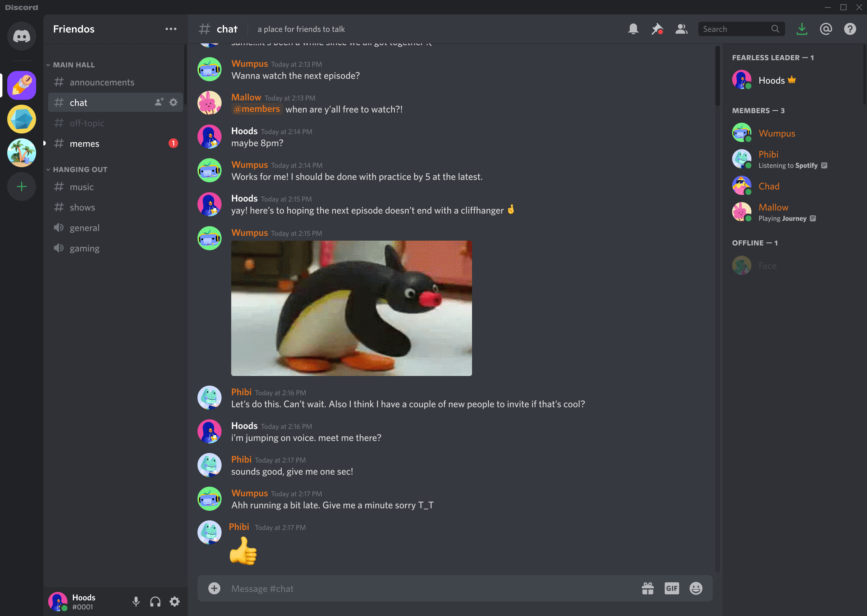Click the GIF button in message bar
Viewport: 867px width, 616px height.
(672, 588)
